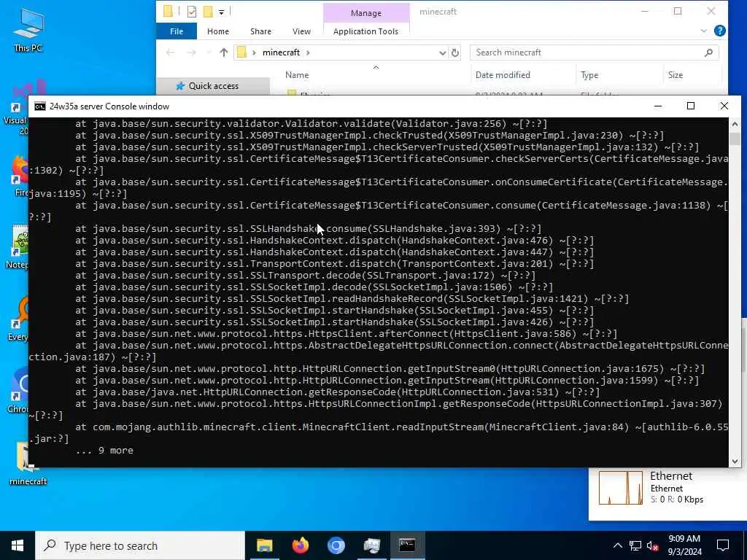
Task: Select Quick access in navigation pane
Action: (213, 86)
